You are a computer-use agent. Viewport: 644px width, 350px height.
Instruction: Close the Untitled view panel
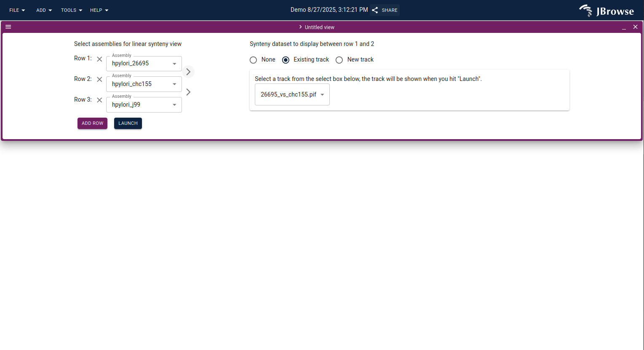(x=636, y=27)
